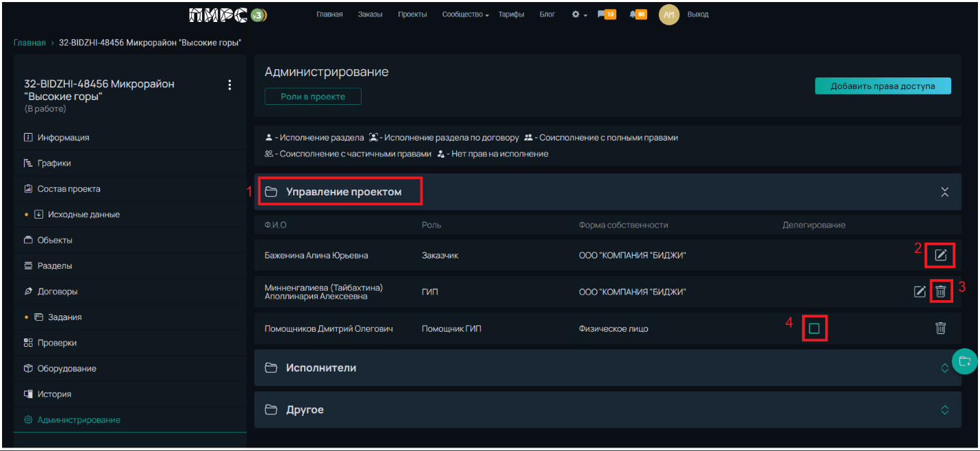The width and height of the screenshot is (980, 451).
Task: Open Заказы in top navigation
Action: [370, 14]
